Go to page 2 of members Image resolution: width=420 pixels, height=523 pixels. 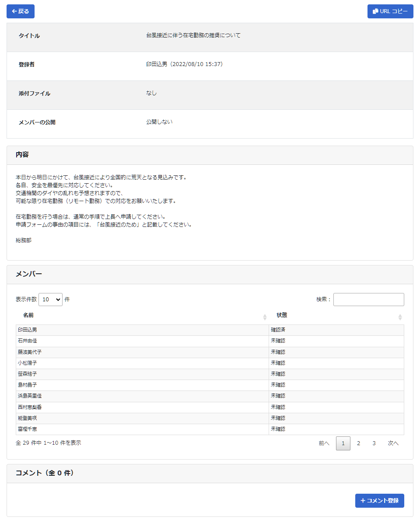[358, 443]
